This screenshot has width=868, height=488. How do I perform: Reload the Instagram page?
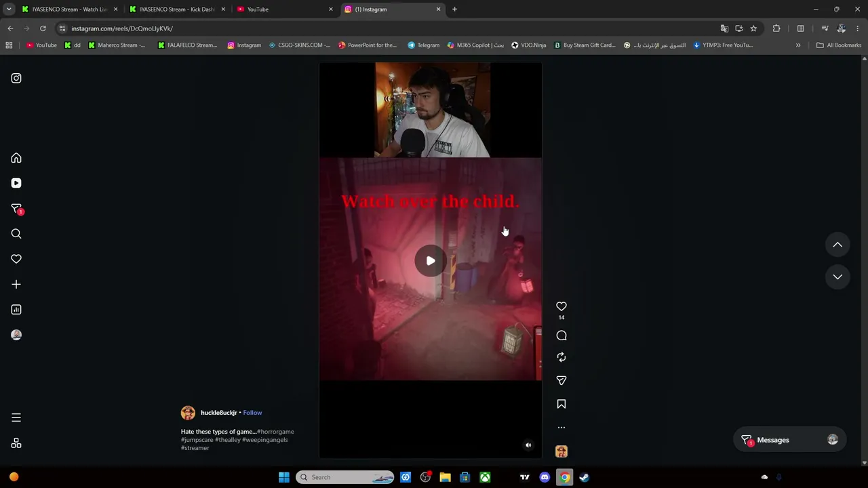point(43,28)
